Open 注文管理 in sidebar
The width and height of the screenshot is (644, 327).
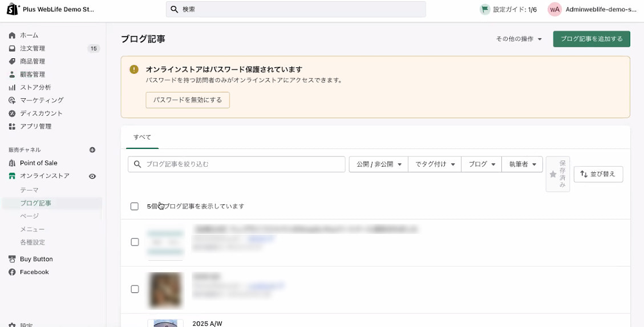click(x=33, y=49)
